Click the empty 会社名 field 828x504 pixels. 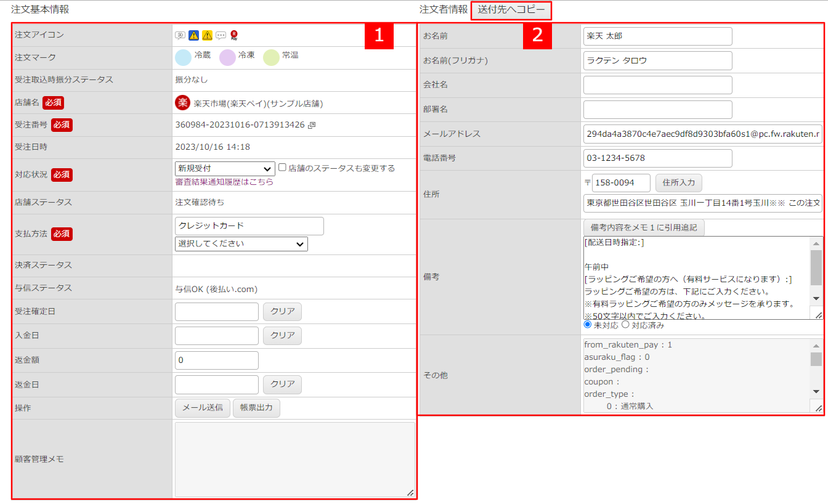click(x=658, y=85)
